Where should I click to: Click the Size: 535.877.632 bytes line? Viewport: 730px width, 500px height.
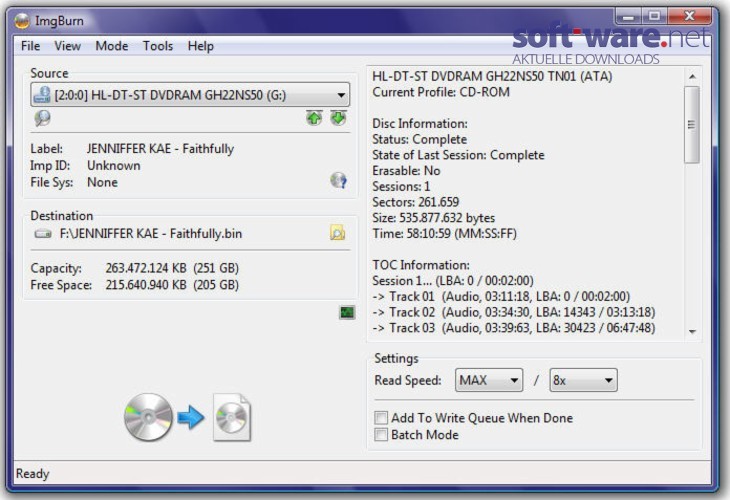click(x=433, y=218)
